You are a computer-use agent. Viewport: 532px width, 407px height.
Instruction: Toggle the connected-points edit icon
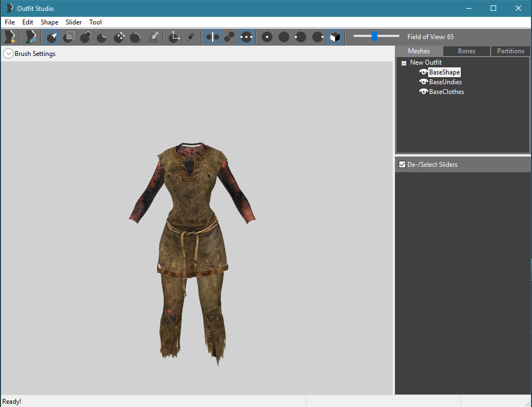tap(230, 37)
